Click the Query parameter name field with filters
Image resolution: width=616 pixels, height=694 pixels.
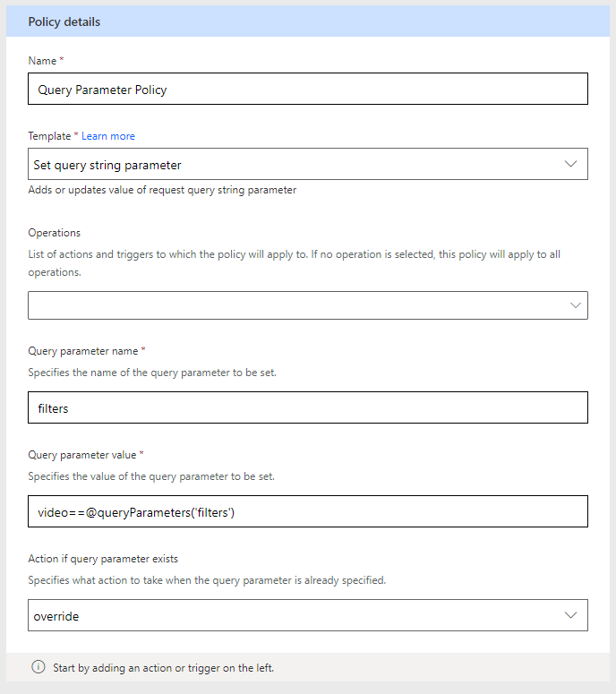pyautogui.click(x=308, y=407)
